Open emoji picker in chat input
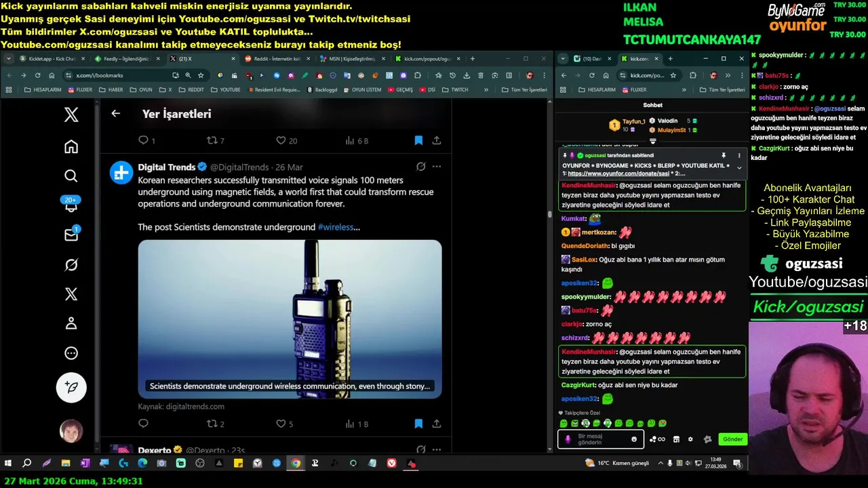 (x=634, y=439)
